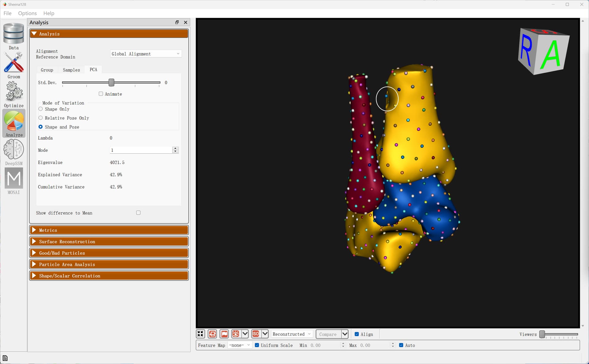The width and height of the screenshot is (589, 364).
Task: Select Shape Only mode of variation
Action: click(x=40, y=109)
